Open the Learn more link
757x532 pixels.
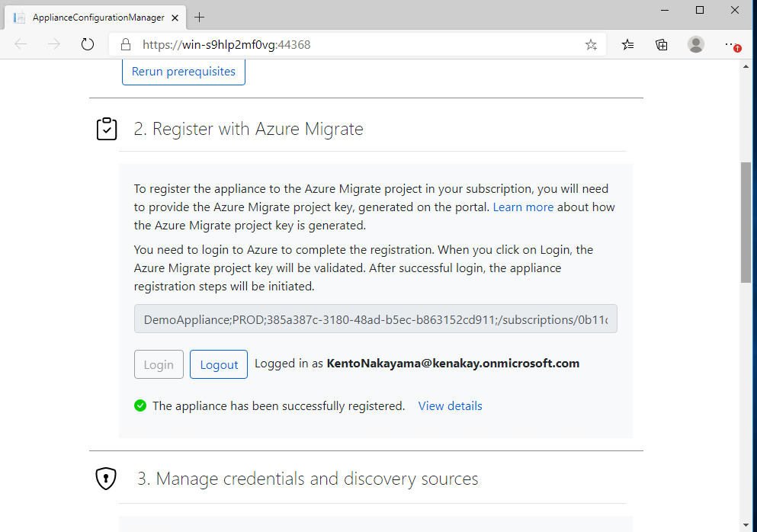523,207
